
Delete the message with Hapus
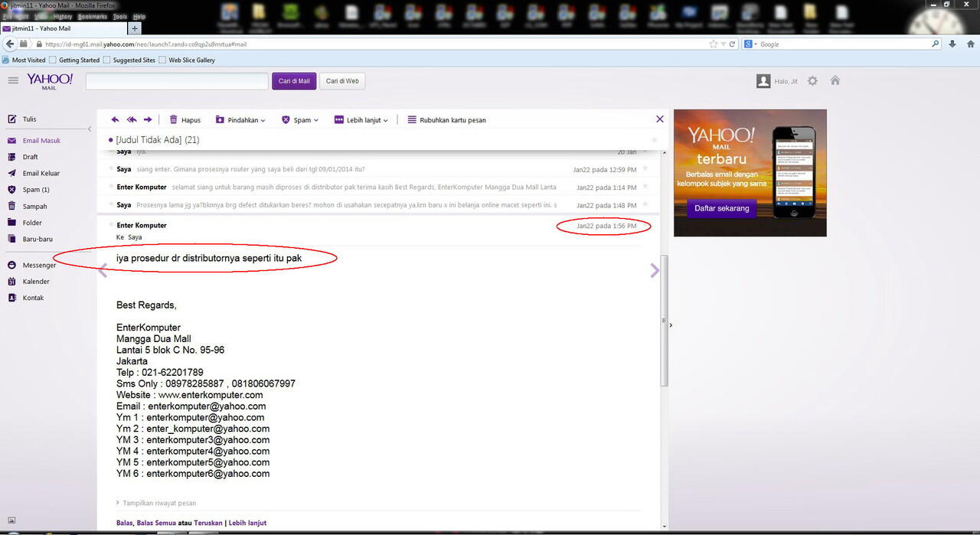coord(185,119)
